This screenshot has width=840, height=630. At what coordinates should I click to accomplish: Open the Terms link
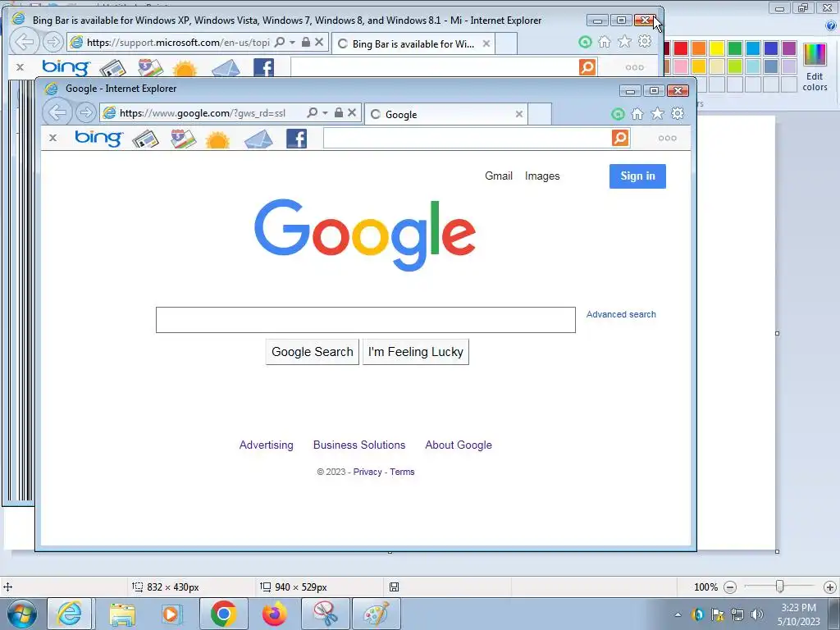coord(402,472)
